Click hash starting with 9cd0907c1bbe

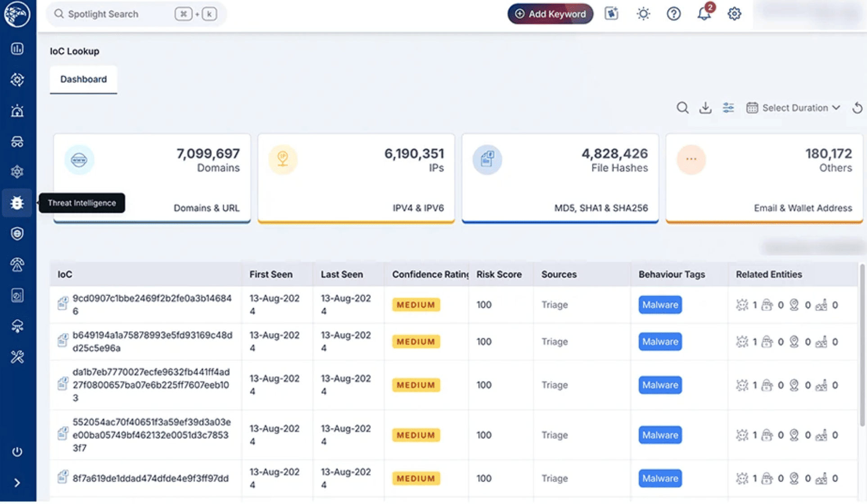(x=152, y=305)
